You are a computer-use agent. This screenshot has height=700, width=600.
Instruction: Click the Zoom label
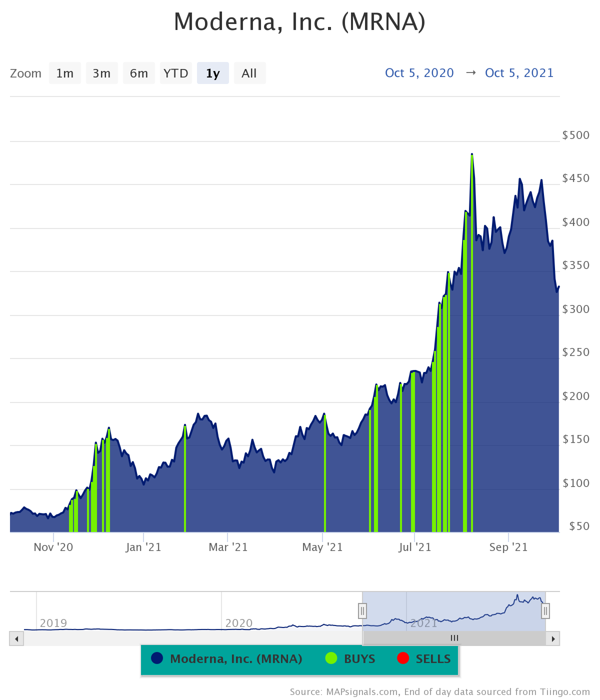pos(25,73)
